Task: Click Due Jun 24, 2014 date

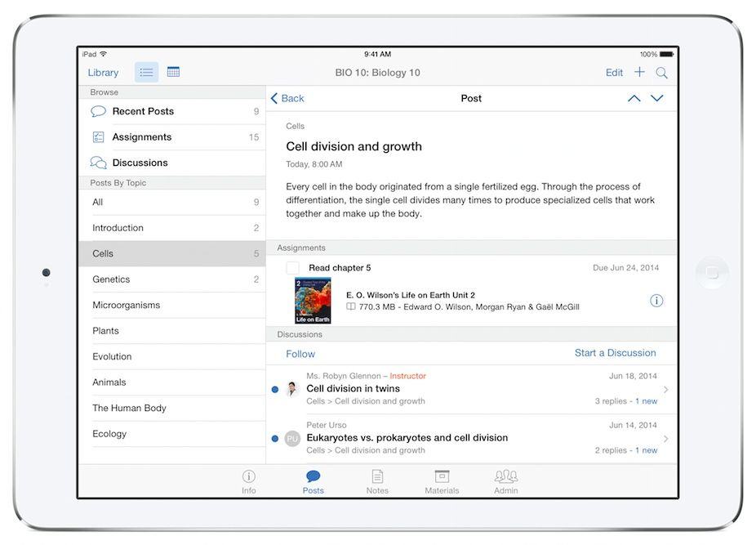Action: pos(626,268)
